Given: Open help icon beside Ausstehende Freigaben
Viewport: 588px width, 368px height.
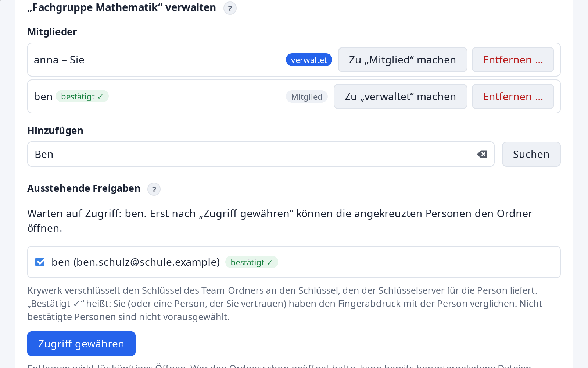Looking at the screenshot, I should click(154, 189).
